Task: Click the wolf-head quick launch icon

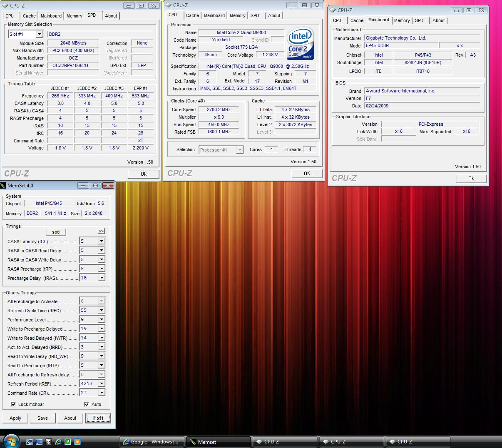Action: [x=49, y=442]
